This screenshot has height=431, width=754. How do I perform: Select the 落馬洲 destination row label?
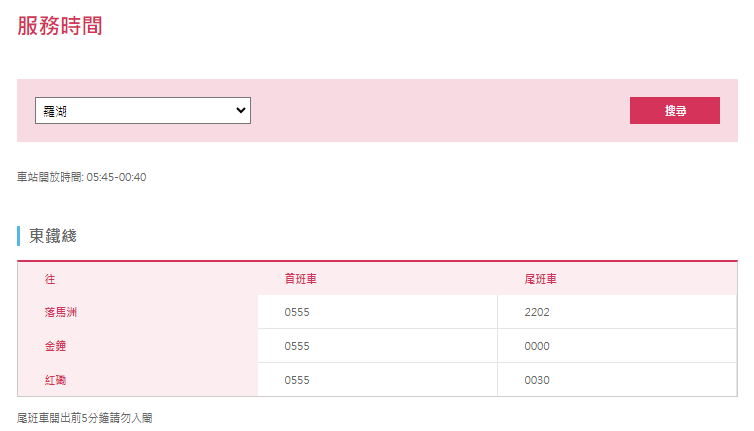(x=61, y=312)
